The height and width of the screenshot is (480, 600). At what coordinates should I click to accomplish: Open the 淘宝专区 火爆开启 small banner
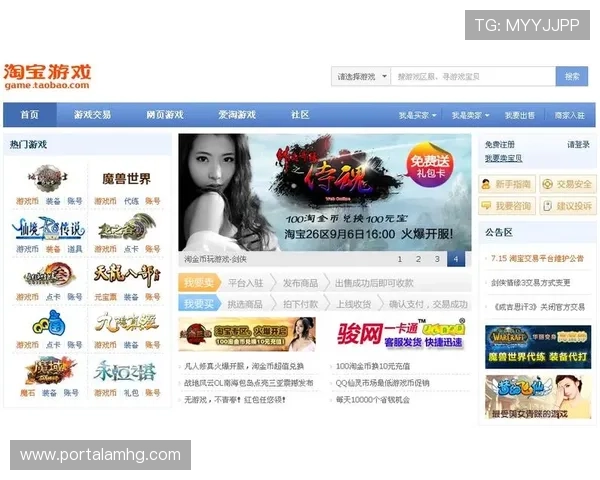coord(247,334)
